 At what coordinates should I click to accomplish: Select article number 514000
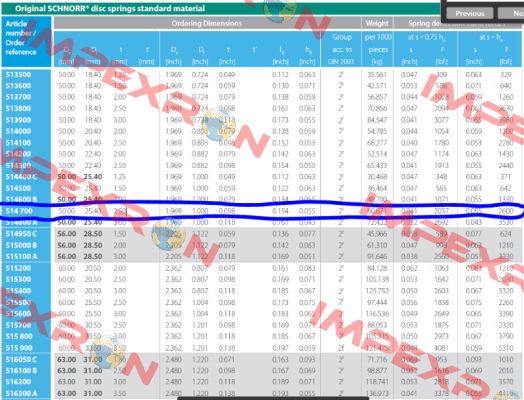click(x=18, y=131)
